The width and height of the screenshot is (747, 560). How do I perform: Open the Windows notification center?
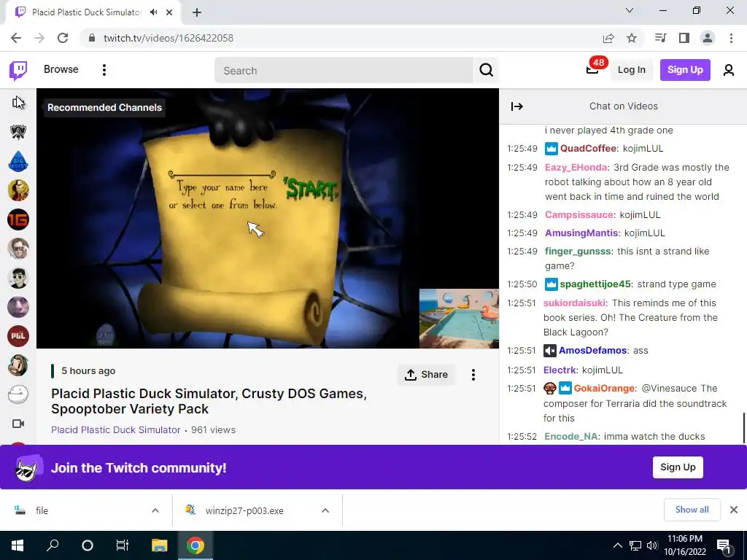[x=724, y=545]
